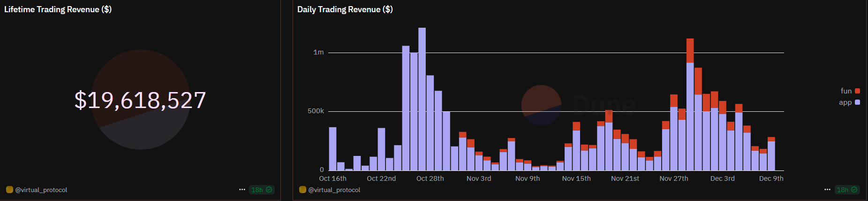Toggle the 'fun' series in the chart legend

(x=846, y=91)
